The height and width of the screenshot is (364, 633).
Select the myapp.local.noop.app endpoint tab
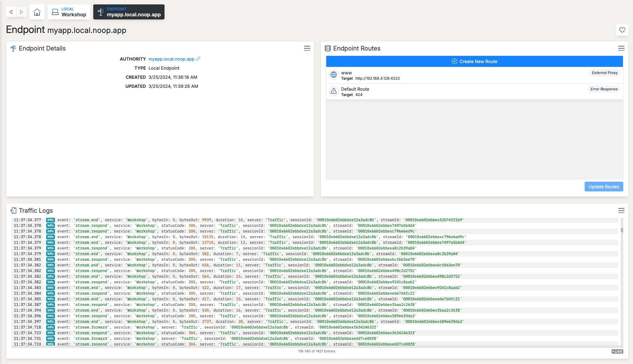(129, 12)
